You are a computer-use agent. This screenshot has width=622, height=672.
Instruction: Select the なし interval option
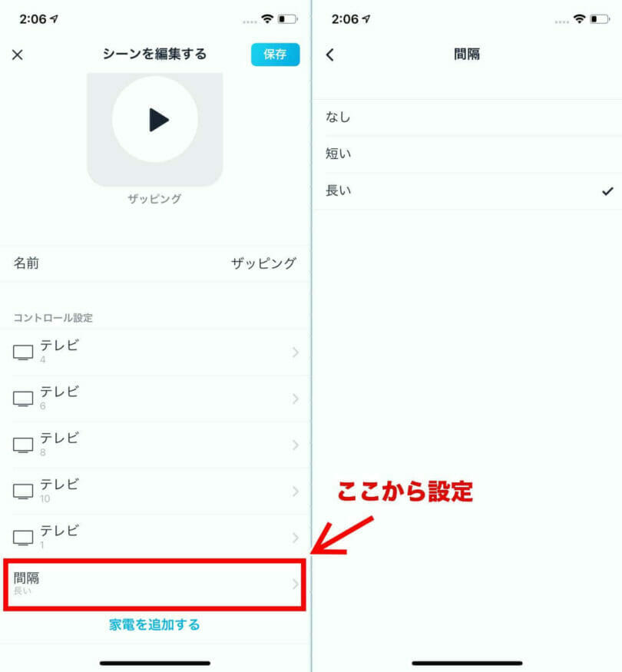467,118
